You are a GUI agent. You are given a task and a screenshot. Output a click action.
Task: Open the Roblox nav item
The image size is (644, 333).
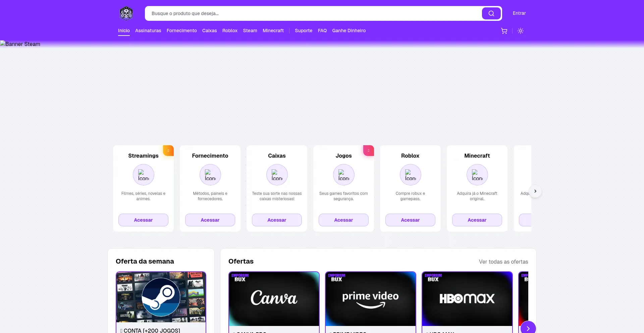tap(230, 31)
